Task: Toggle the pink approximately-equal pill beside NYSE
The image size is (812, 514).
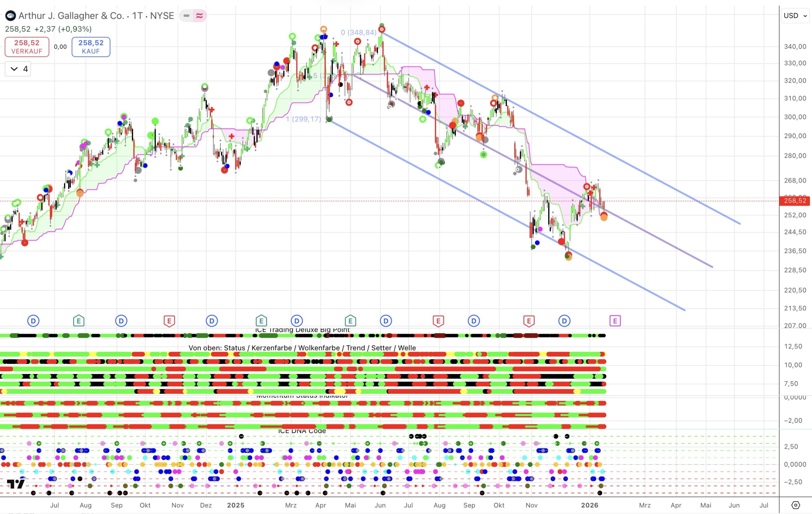Action: click(200, 16)
